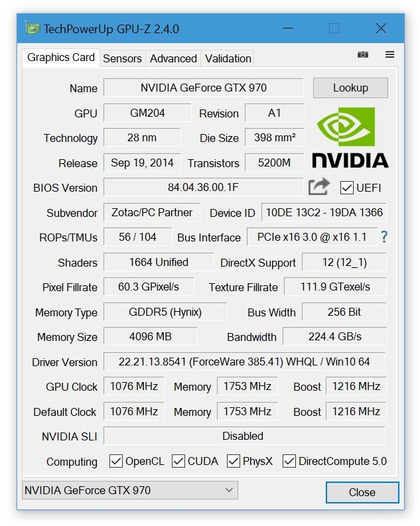Click the Texture Fillrate value 111.9 GTexel/s
The image size is (420, 526).
[x=335, y=287]
